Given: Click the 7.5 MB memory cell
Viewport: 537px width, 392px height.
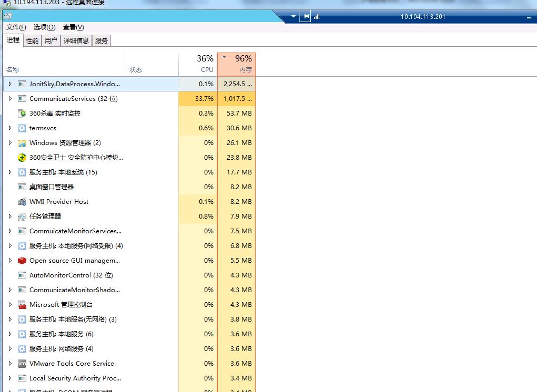Looking at the screenshot, I should pyautogui.click(x=237, y=231).
